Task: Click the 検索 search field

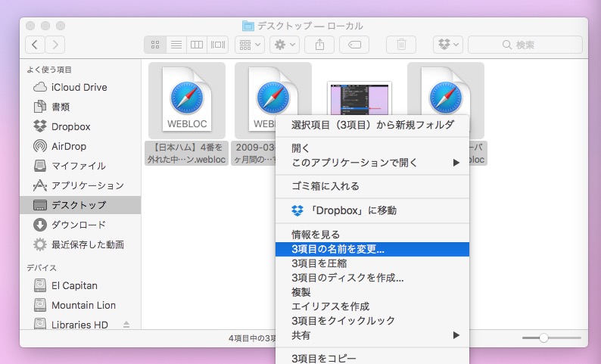Action: (525, 45)
